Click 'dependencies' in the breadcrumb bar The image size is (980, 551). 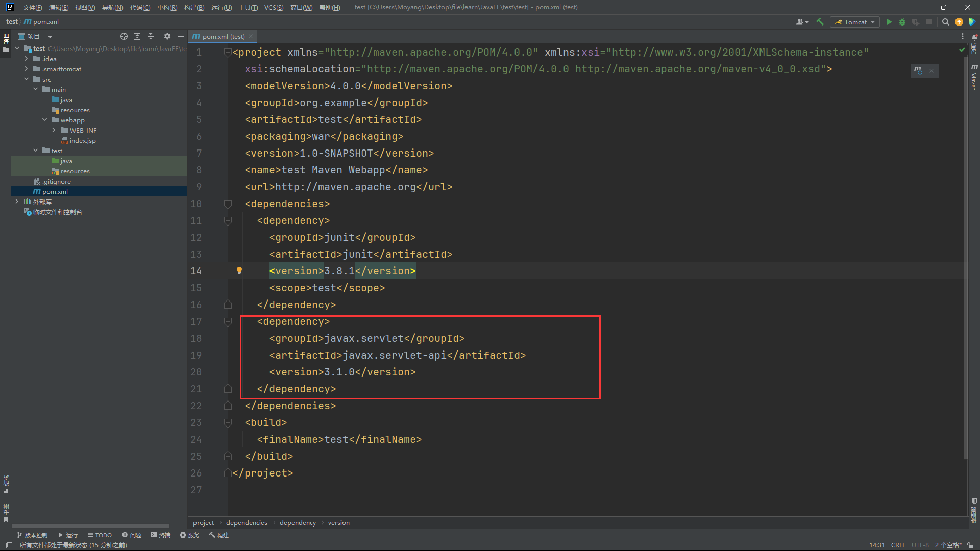click(x=247, y=523)
